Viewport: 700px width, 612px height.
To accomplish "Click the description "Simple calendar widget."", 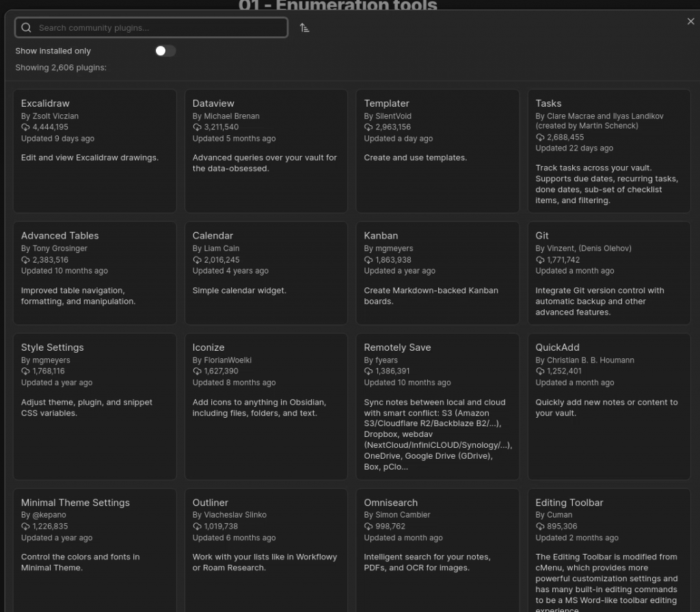I will click(x=239, y=291).
